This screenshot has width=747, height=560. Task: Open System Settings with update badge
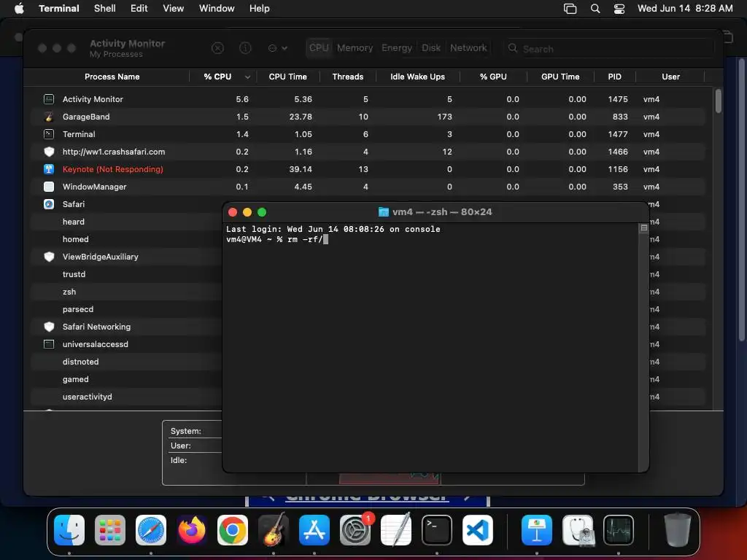click(x=355, y=530)
